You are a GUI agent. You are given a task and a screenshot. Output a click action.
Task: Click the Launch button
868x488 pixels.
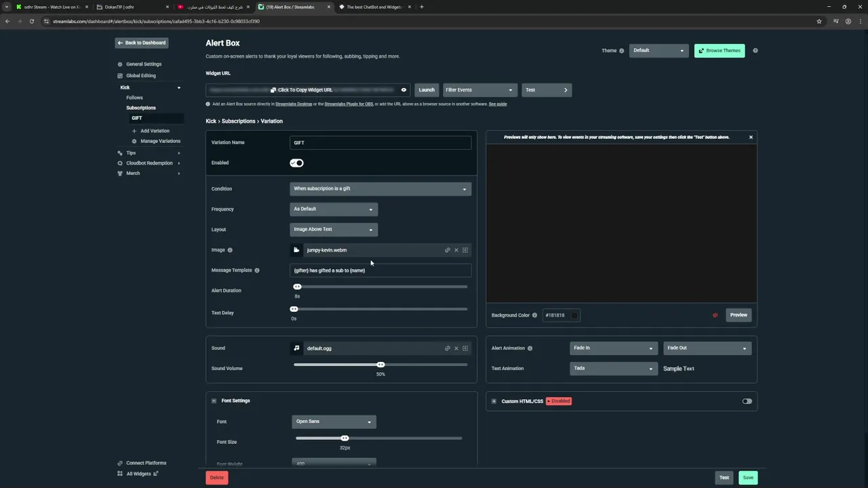(427, 90)
